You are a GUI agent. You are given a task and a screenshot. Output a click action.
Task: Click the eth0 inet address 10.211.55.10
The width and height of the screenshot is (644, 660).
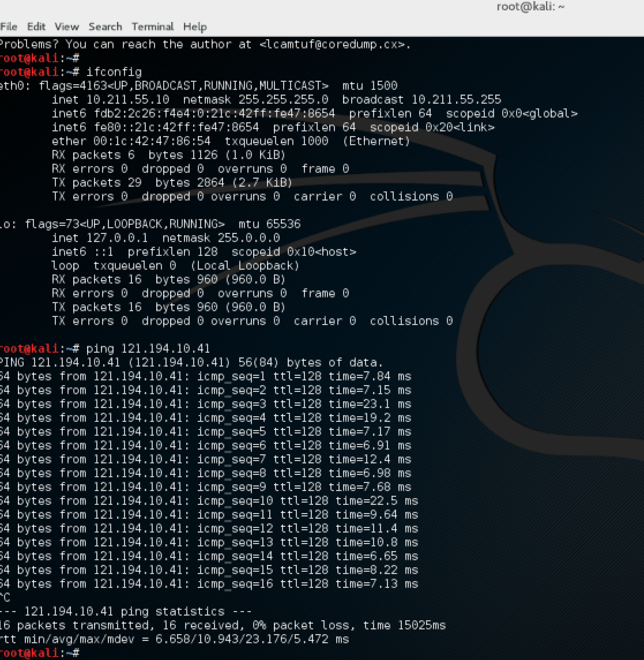[x=128, y=100]
